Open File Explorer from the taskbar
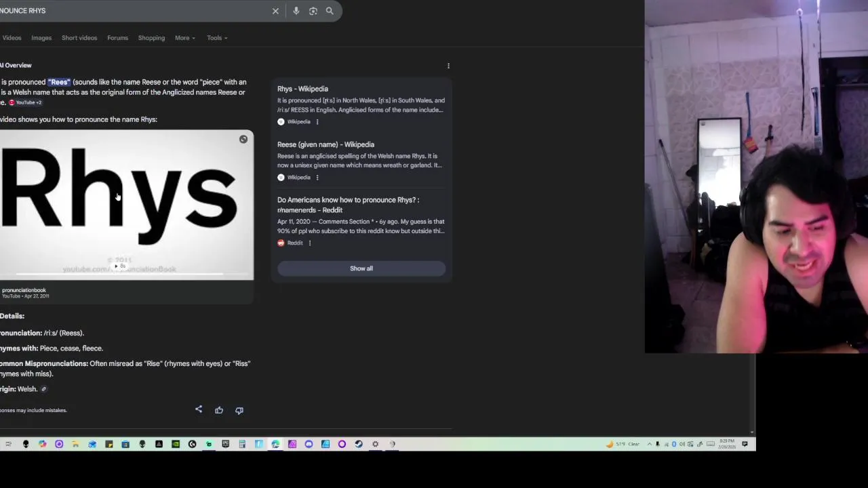Viewport: 868px width, 488px height. coord(75,444)
